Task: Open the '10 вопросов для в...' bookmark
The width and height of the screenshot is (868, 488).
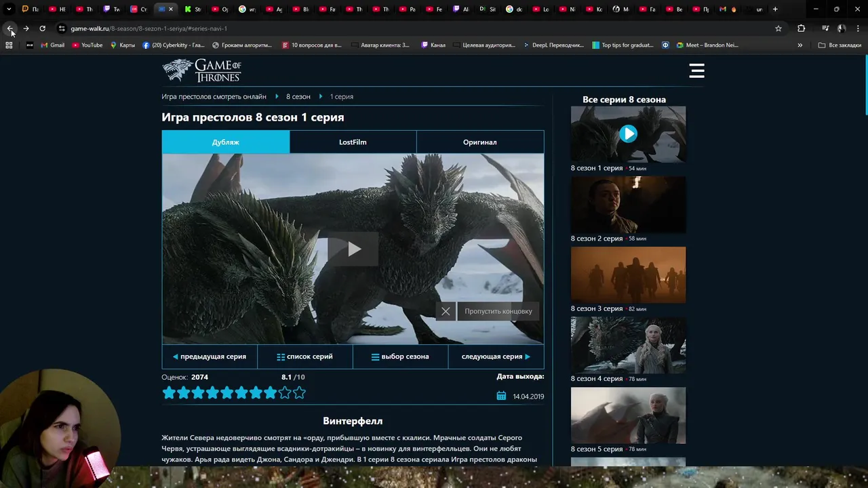Action: click(x=311, y=45)
